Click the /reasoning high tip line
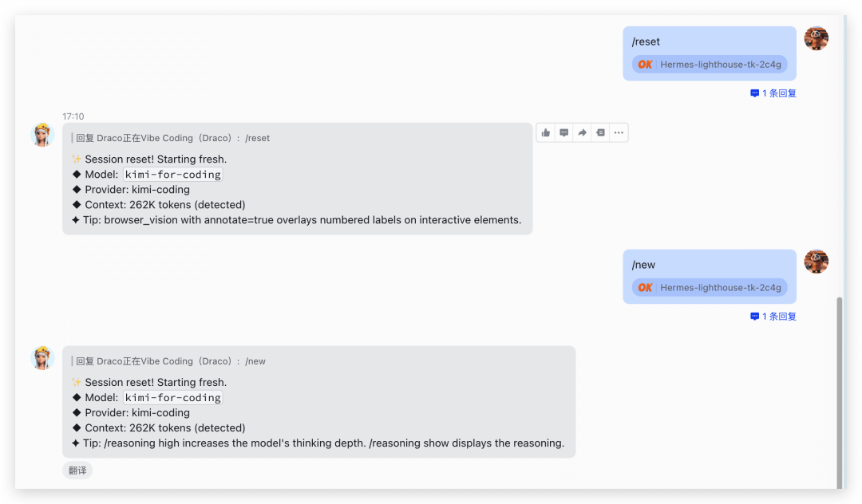This screenshot has width=862, height=504. (318, 443)
